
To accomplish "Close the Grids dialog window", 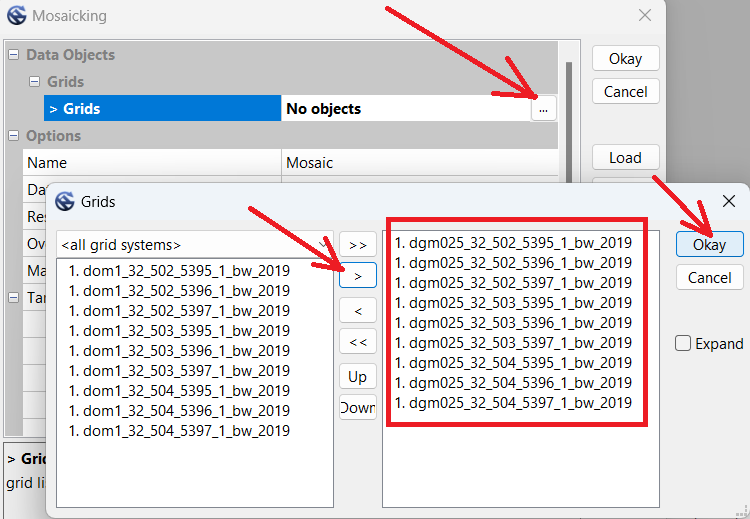I will click(729, 201).
